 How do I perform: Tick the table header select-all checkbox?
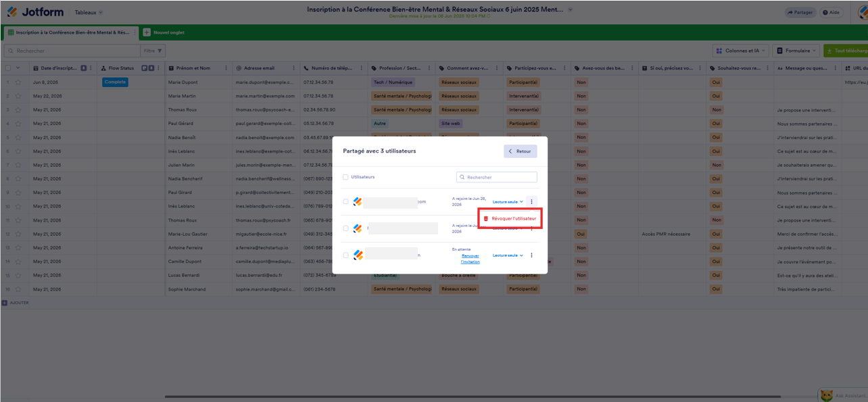[x=8, y=68]
